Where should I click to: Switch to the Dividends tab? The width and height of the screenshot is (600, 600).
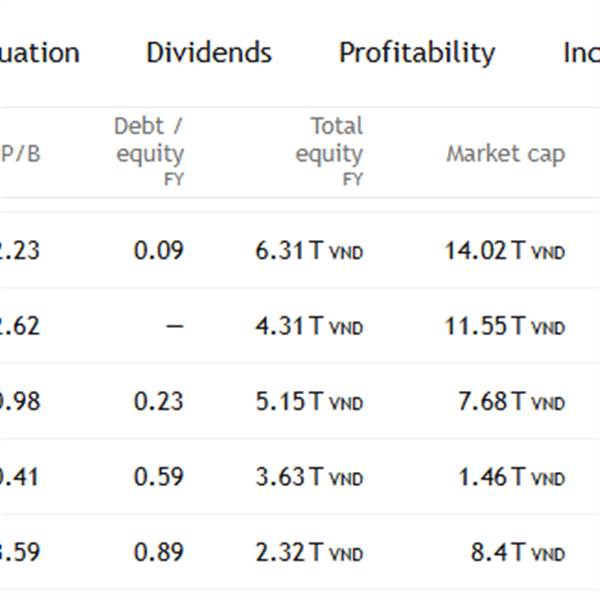click(x=208, y=52)
